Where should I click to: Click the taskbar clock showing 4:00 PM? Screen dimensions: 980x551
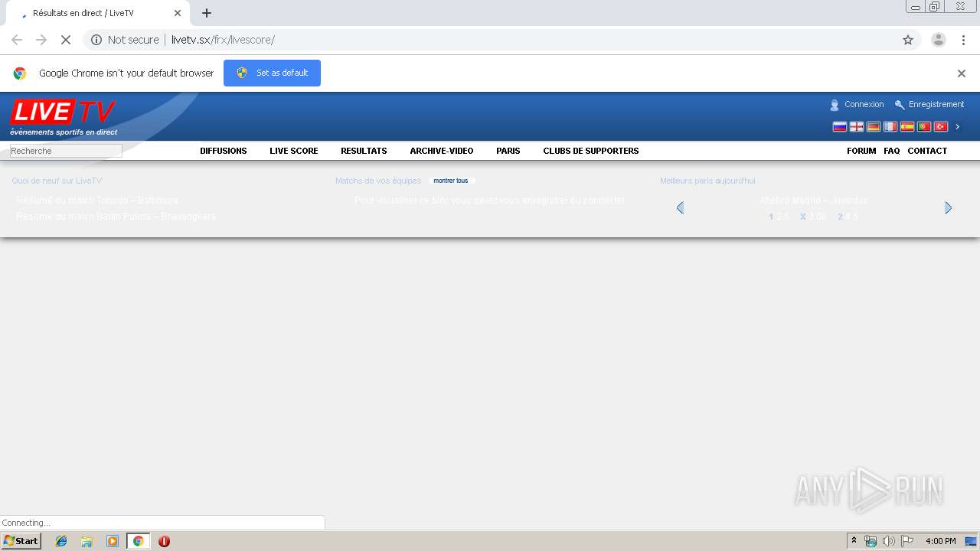pyautogui.click(x=941, y=541)
